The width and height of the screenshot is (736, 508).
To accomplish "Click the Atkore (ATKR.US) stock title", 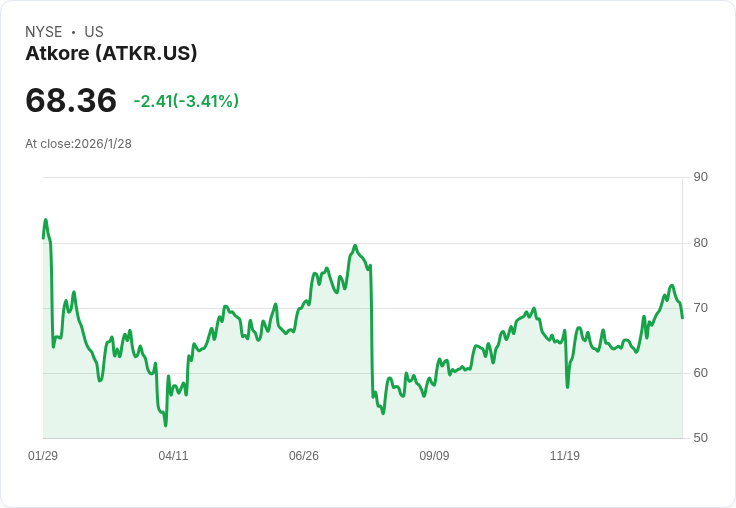I will (111, 53).
